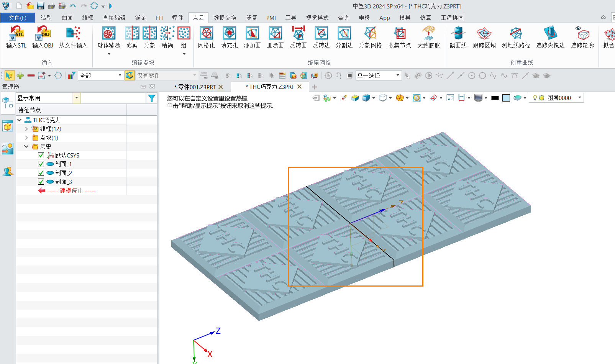615x364 pixels.
Task: Select the 追踪轮廓 tool
Action: [x=583, y=37]
